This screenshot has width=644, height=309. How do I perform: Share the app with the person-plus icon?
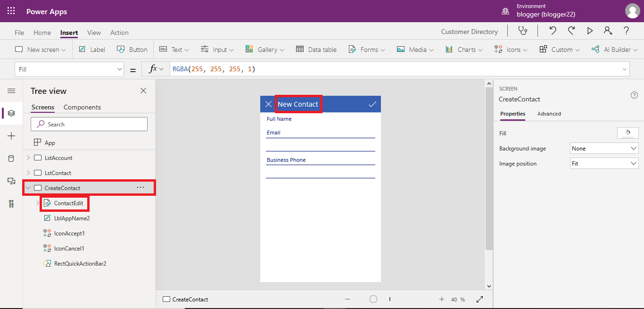click(x=608, y=31)
